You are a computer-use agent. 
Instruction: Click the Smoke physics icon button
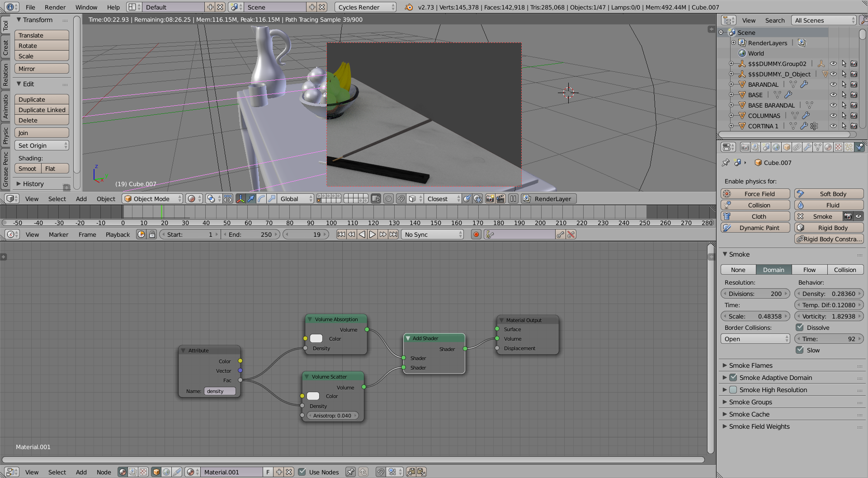pos(801,216)
